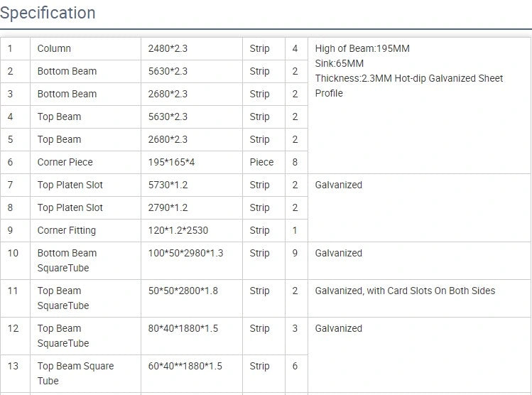
Task: Select the Corner Piece cell
Action: 65,162
